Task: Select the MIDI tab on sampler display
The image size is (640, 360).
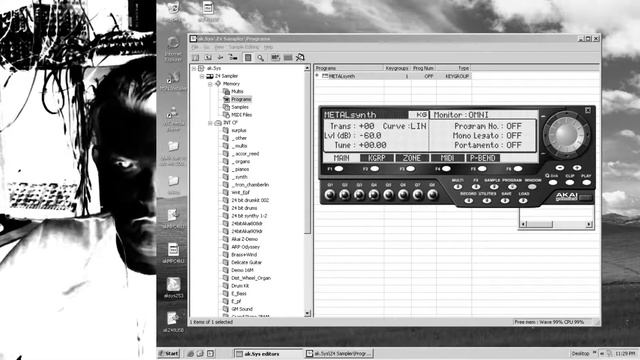Action: (447, 158)
